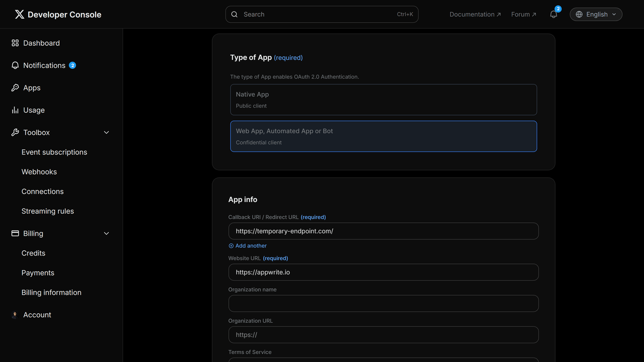Collapse the Billing section chevron
Screen dimensions: 644x362
click(x=106, y=233)
